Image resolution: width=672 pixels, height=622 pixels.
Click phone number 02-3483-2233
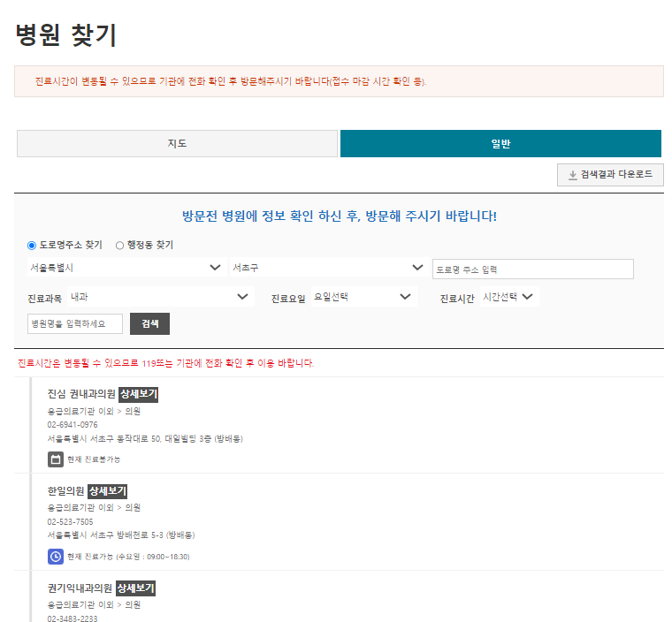click(73, 618)
